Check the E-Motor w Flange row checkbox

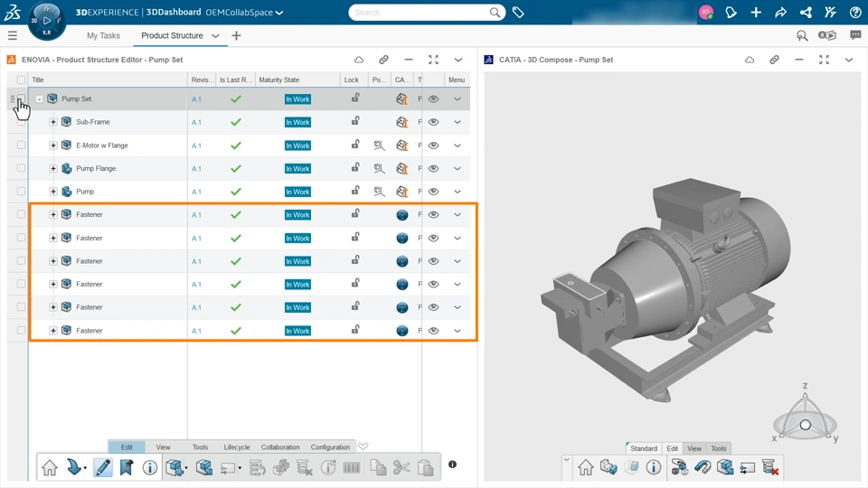click(x=21, y=145)
